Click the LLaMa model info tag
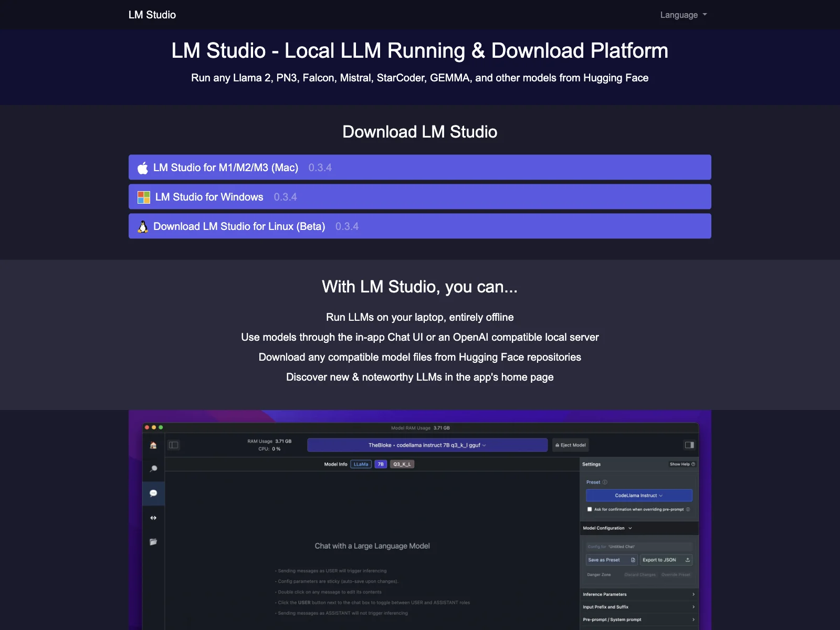The height and width of the screenshot is (630, 840). (361, 464)
